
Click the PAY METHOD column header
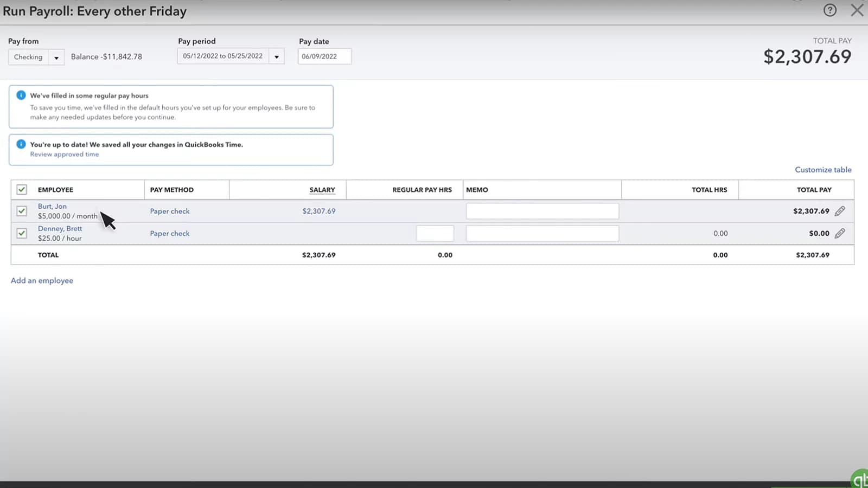(x=171, y=190)
